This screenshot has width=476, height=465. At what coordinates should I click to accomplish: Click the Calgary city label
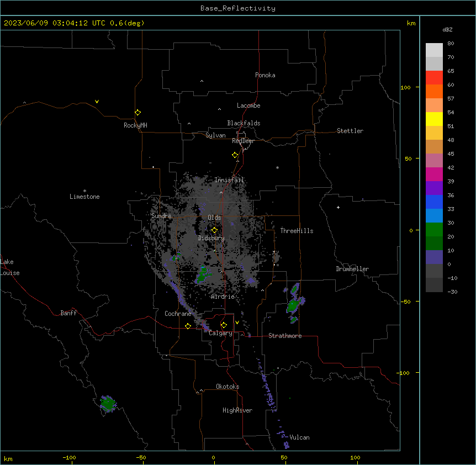(220, 333)
